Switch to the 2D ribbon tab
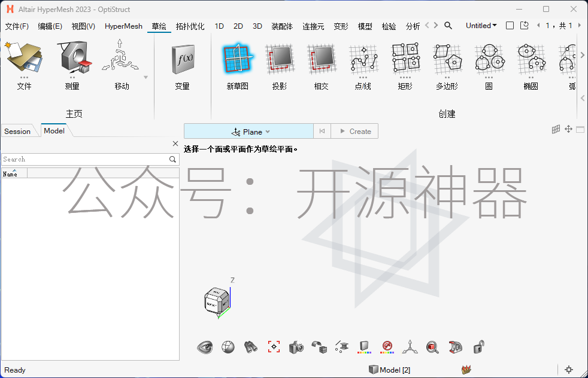This screenshot has height=378, width=588. point(238,26)
